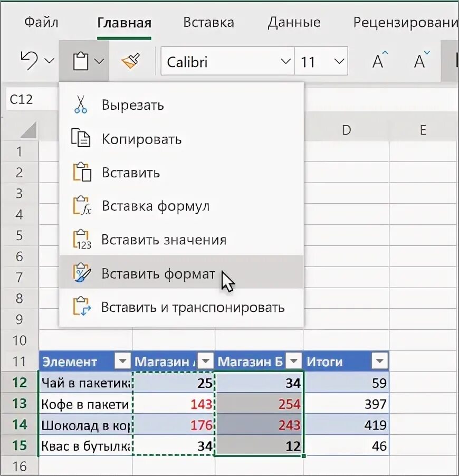The width and height of the screenshot is (459, 476).
Task: Click the brush clipboard icon for format
Action: (x=82, y=272)
